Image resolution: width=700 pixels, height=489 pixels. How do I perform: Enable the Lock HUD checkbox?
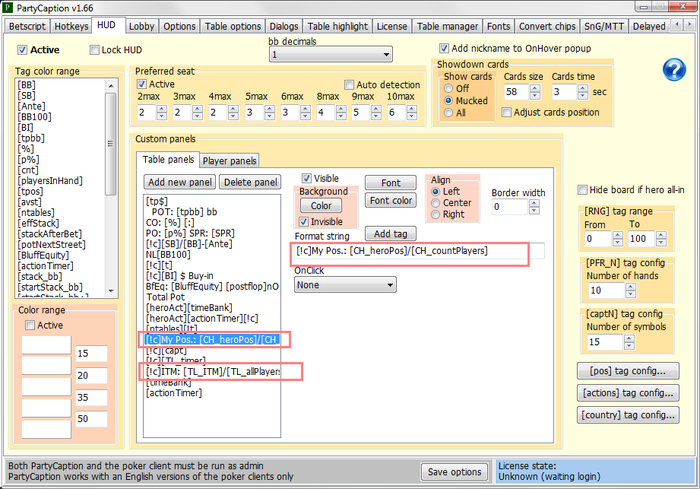click(x=96, y=49)
